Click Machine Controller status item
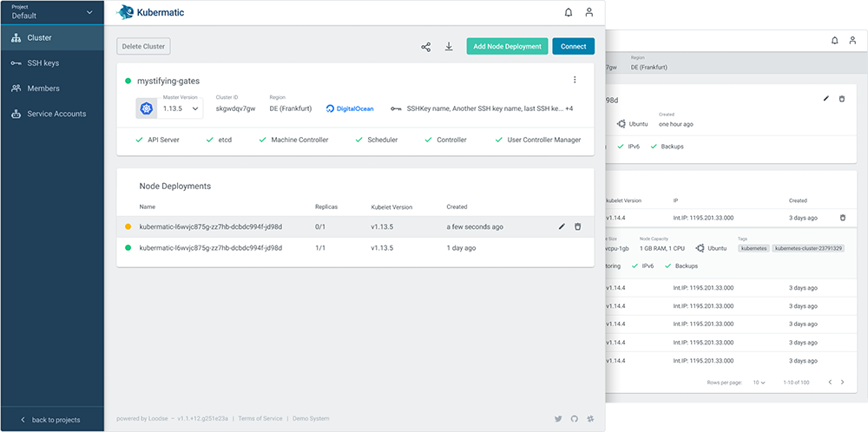Screen dimensions: 868x432 293,140
